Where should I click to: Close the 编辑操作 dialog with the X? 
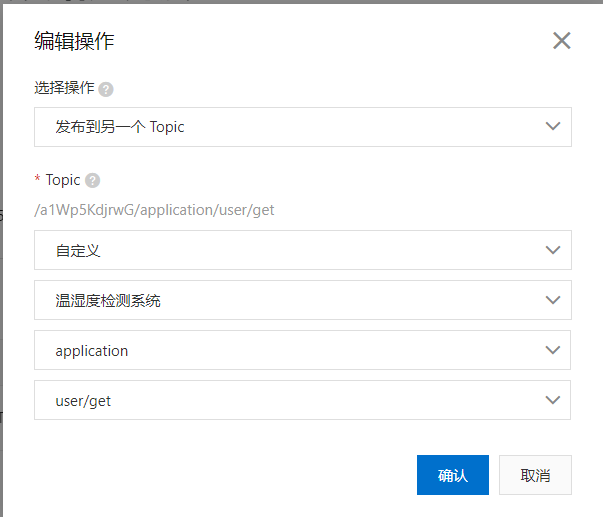pos(561,41)
